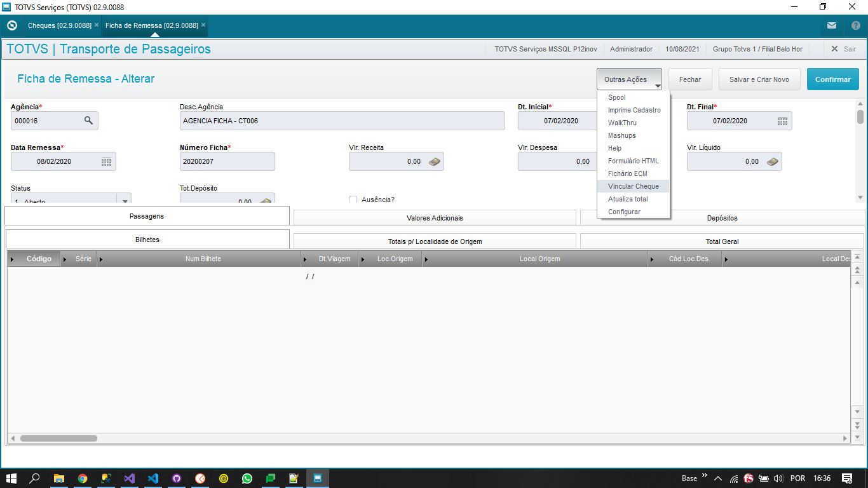
Task: Open WhatsApp from the taskbar
Action: point(247,478)
